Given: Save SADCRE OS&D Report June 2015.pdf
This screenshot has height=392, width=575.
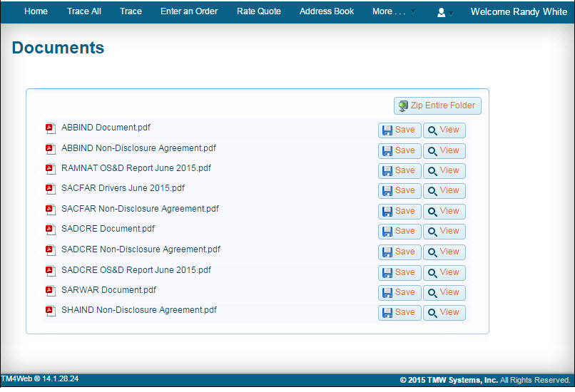Looking at the screenshot, I should (400, 272).
